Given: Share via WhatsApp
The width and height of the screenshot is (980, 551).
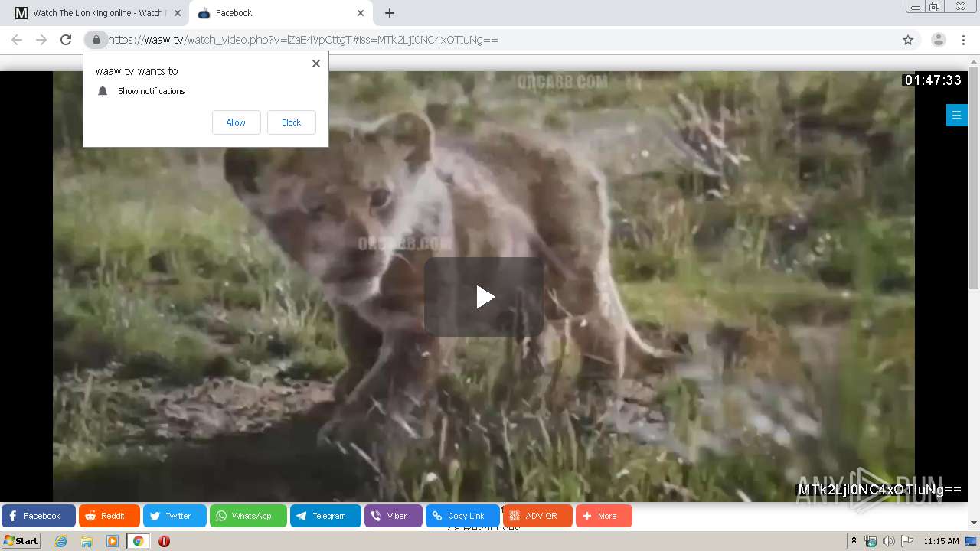Looking at the screenshot, I should pos(248,516).
